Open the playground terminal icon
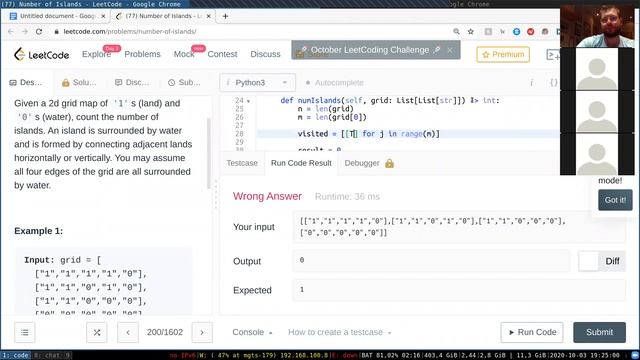The height and width of the screenshot is (360, 640). tap(553, 54)
